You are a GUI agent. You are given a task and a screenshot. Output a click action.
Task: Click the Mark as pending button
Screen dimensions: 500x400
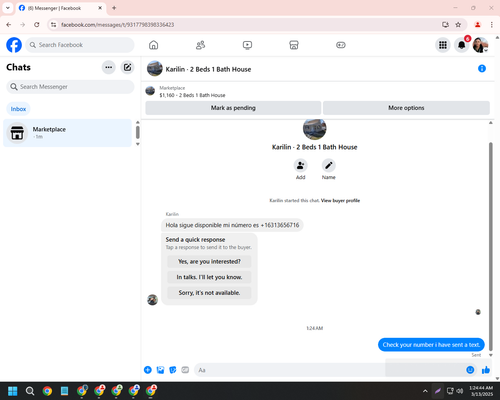233,108
